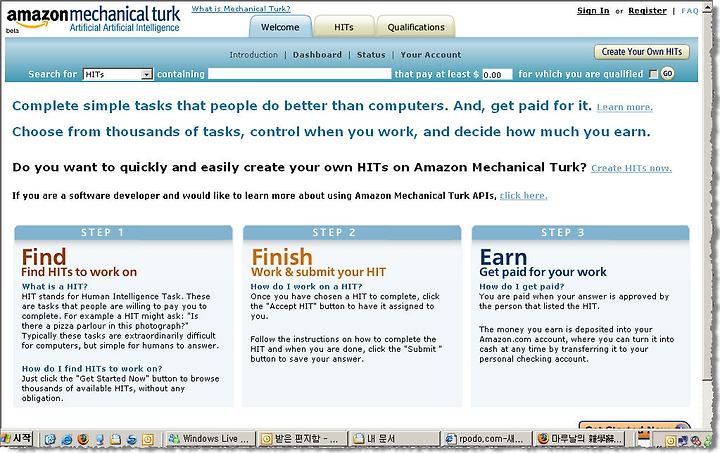Follow the 'Learn more.' link

click(624, 107)
